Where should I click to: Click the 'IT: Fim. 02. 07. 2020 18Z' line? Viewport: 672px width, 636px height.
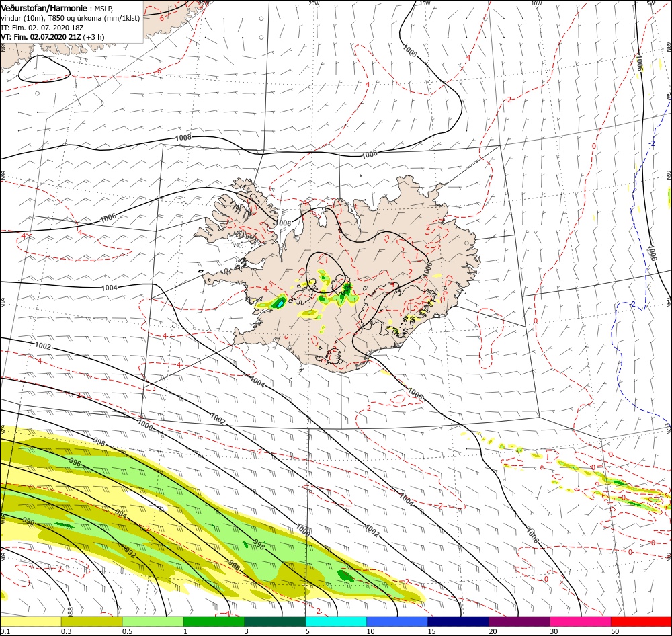click(x=42, y=28)
